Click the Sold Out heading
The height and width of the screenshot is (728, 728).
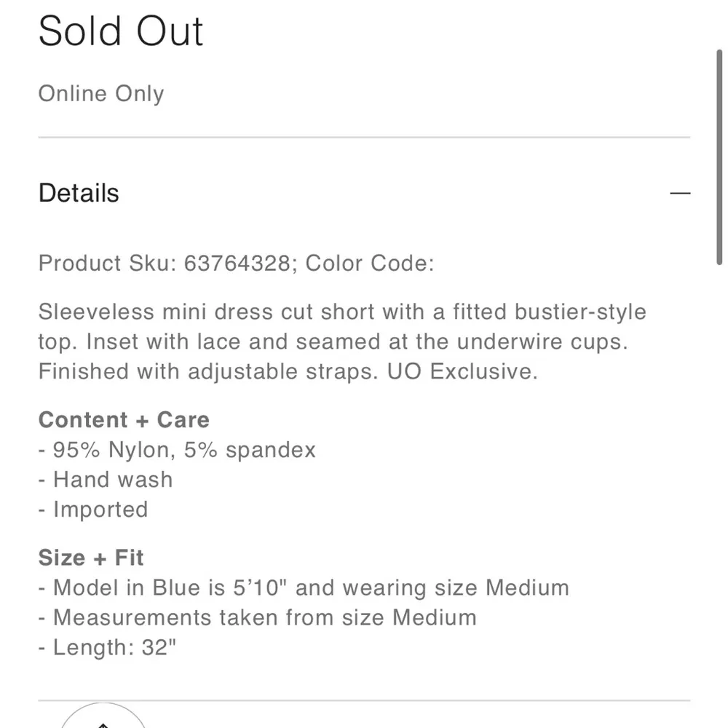pyautogui.click(x=120, y=31)
